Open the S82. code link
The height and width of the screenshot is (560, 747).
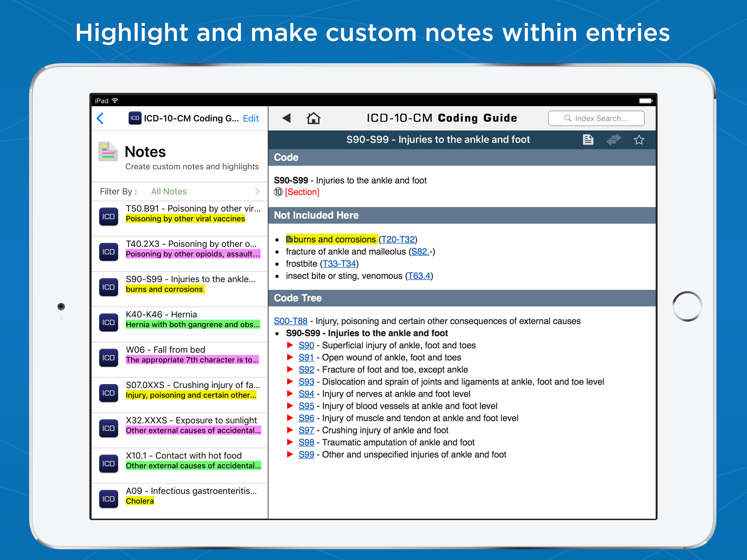(x=420, y=251)
